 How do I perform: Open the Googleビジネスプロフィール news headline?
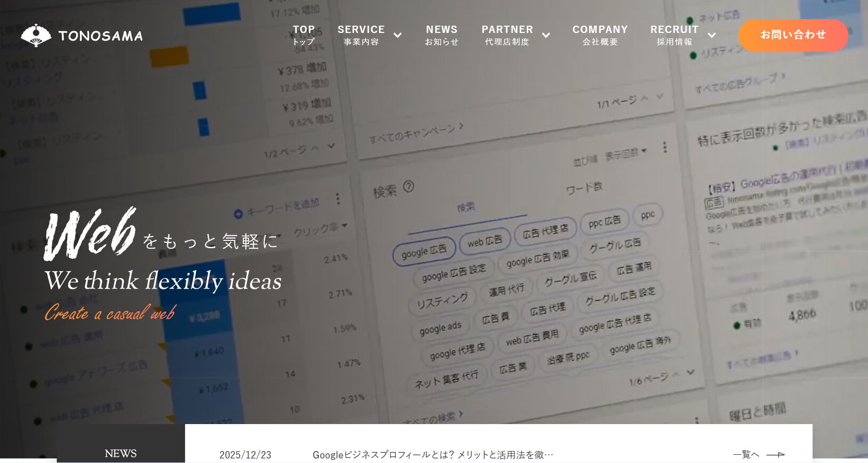[433, 454]
